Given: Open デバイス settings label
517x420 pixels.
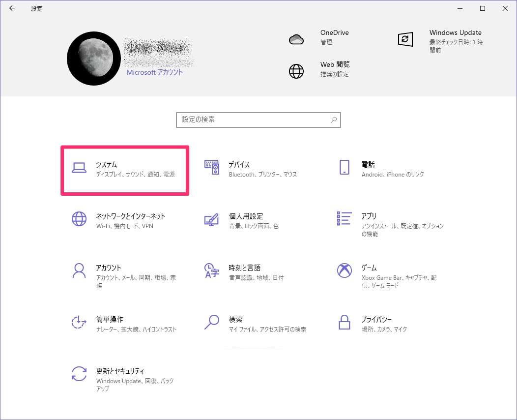Looking at the screenshot, I should click(x=239, y=164).
